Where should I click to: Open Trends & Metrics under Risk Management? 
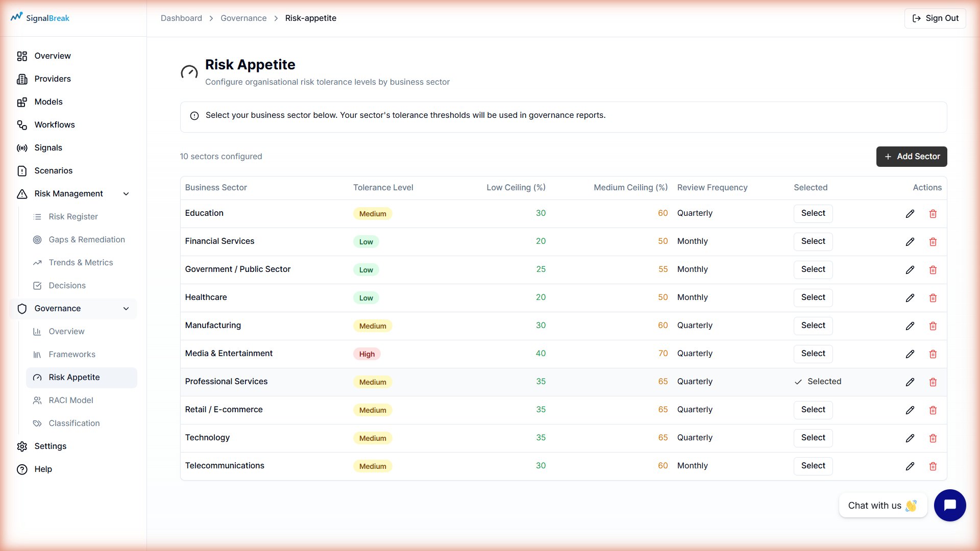pos(81,262)
